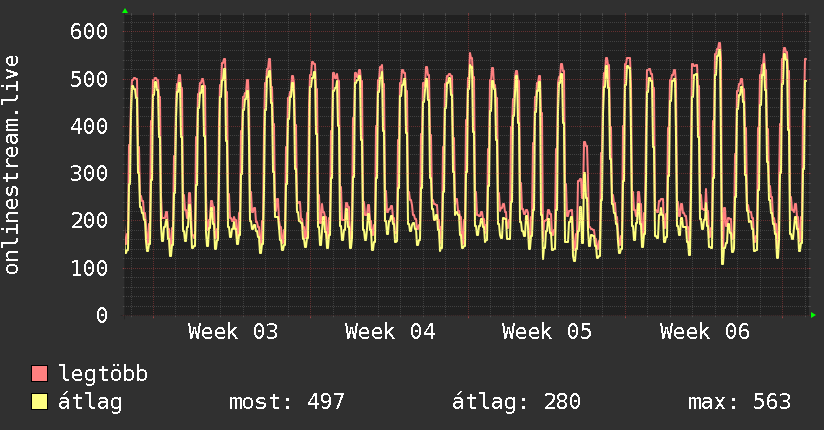Screen dimensions: 824x430
Task: Select the legtöbb legend label
Action: tap(103, 374)
